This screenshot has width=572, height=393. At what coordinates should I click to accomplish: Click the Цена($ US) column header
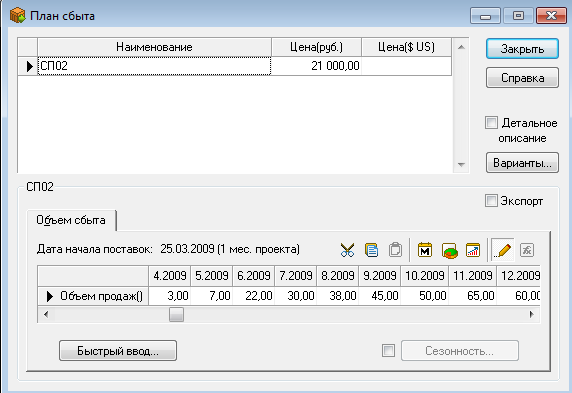(406, 47)
